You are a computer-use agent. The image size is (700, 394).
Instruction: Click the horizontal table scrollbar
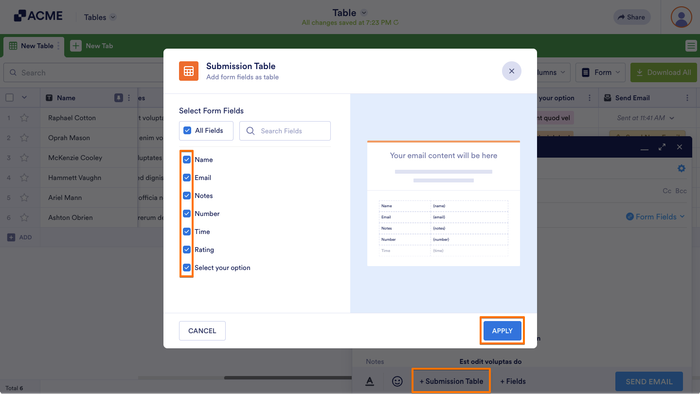coord(288,377)
